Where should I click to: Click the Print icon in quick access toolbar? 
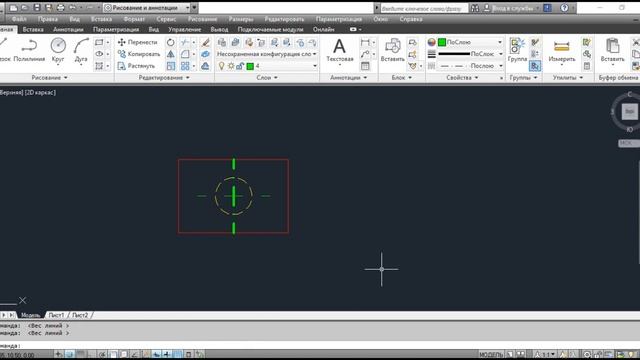(60, 8)
